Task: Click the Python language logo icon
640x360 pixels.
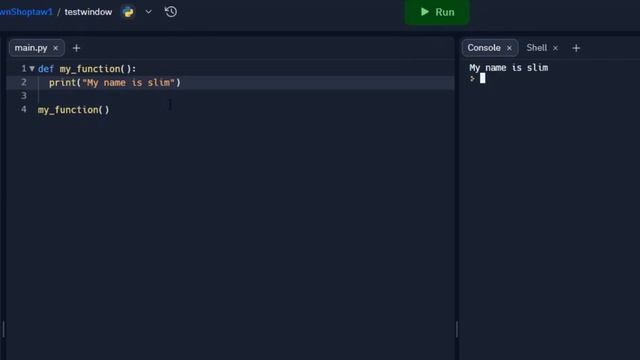Action: click(128, 12)
